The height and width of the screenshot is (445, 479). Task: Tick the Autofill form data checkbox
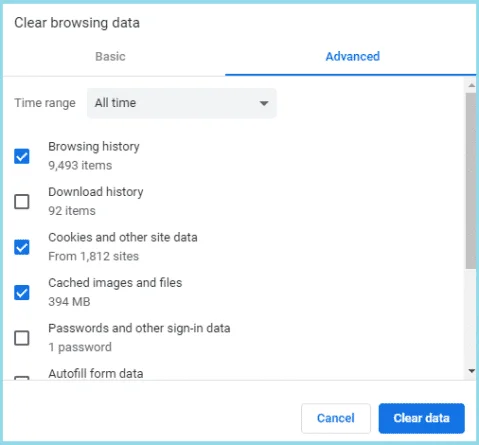(x=22, y=378)
